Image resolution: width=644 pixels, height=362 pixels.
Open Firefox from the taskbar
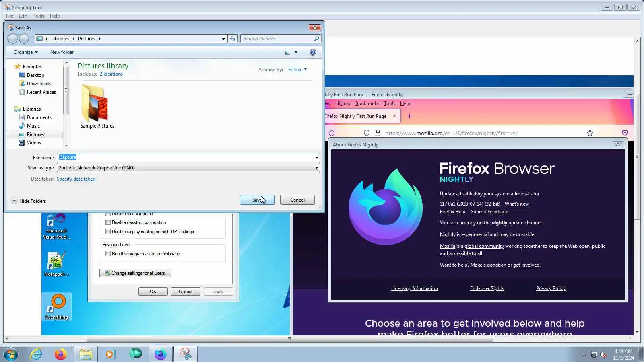61,354
